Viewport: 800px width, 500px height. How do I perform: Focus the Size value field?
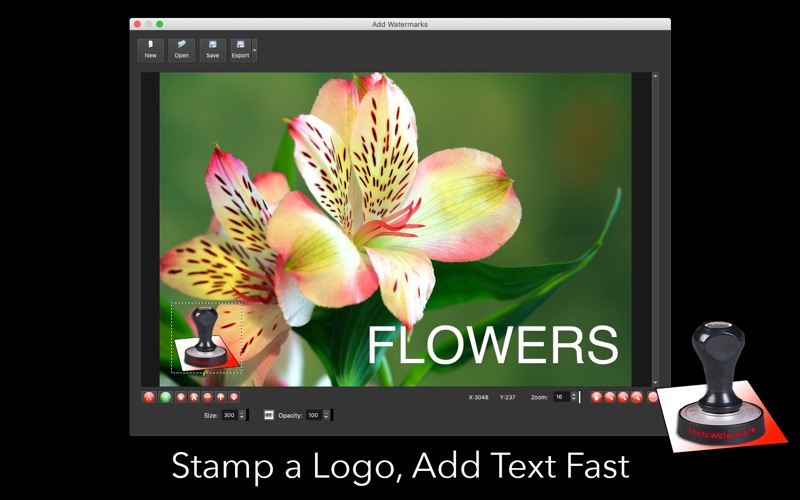point(230,415)
